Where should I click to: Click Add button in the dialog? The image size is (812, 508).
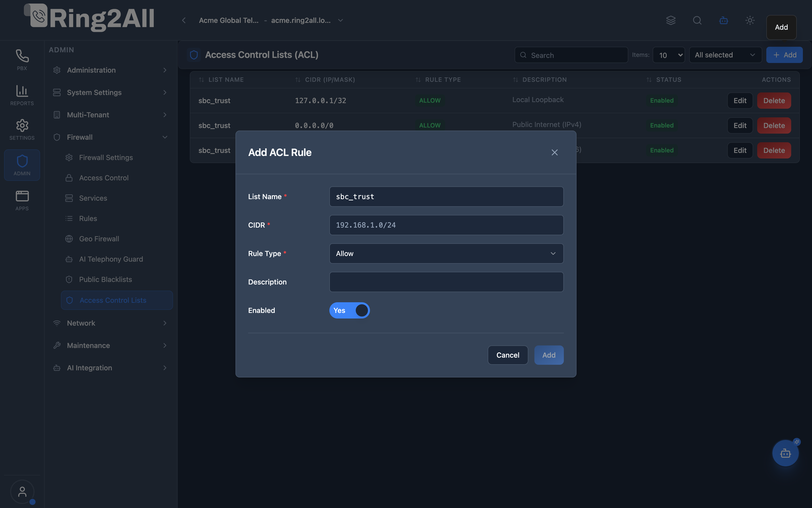pos(549,355)
